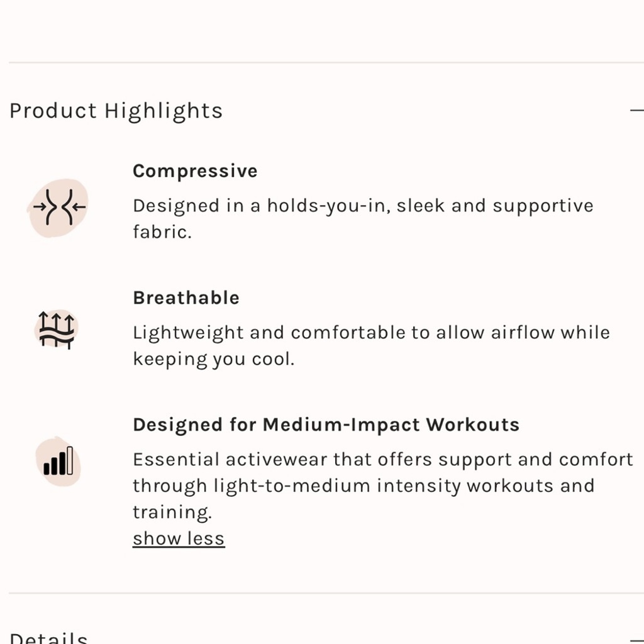
Task: Click the word 'training.' in description
Action: [172, 512]
